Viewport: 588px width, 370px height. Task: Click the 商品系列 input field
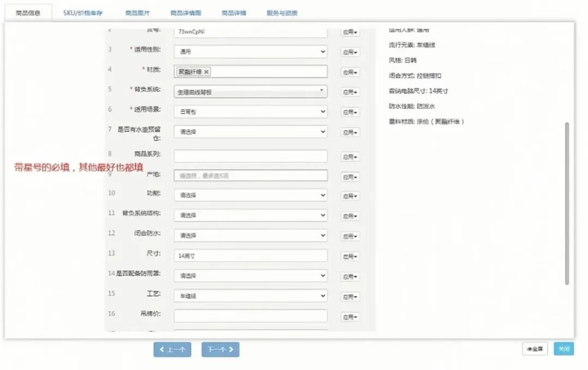click(250, 156)
